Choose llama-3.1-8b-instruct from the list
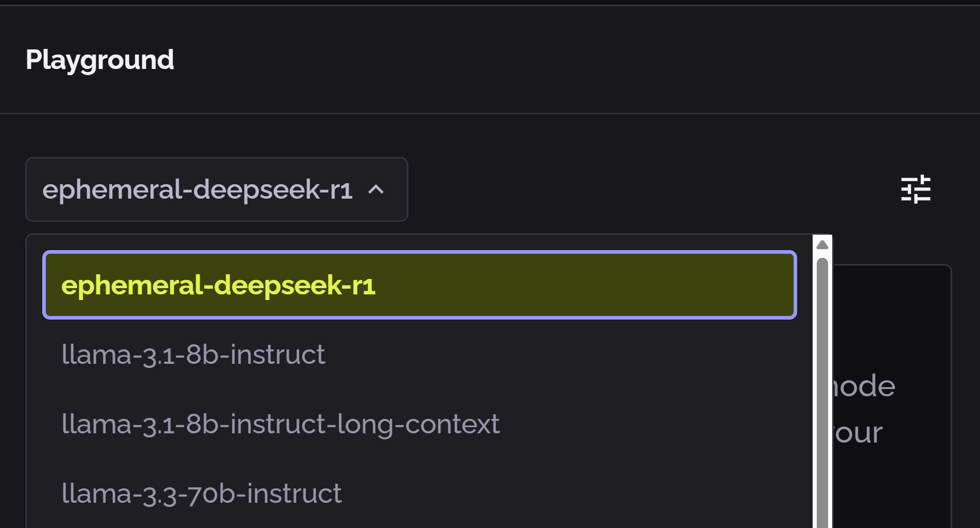980x528 pixels. pos(194,354)
